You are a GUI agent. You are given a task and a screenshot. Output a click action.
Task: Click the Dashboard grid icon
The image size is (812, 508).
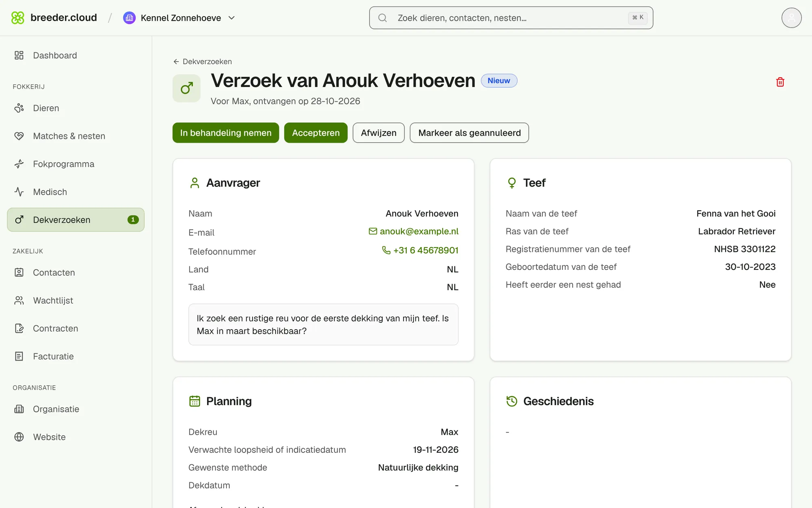pos(19,55)
